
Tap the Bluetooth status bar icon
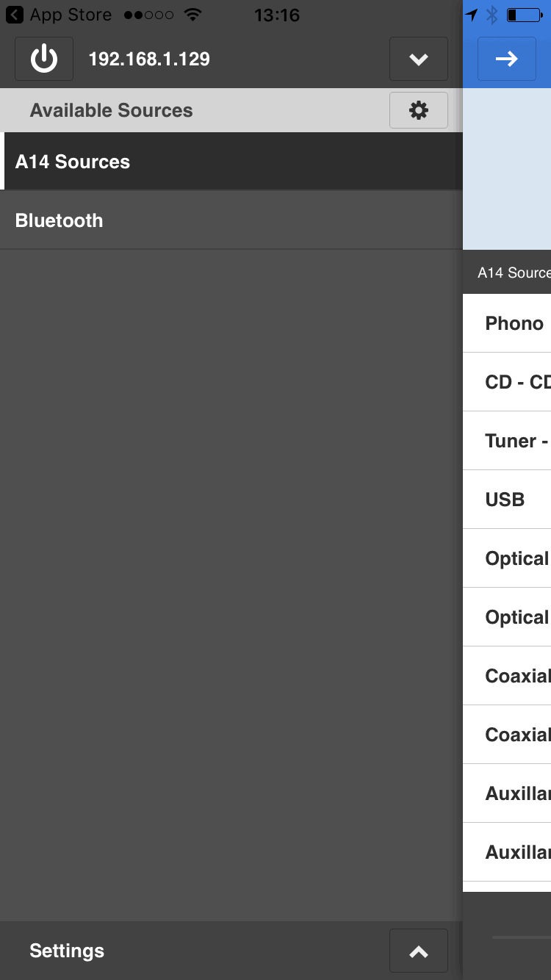[492, 15]
